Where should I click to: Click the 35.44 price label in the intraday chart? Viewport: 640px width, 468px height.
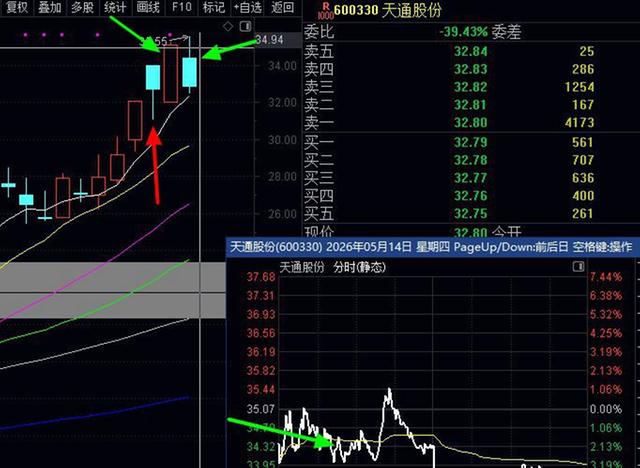(x=261, y=389)
